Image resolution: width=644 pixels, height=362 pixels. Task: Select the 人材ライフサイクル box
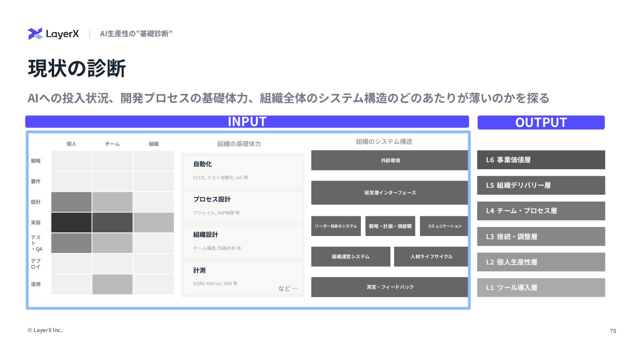431,257
